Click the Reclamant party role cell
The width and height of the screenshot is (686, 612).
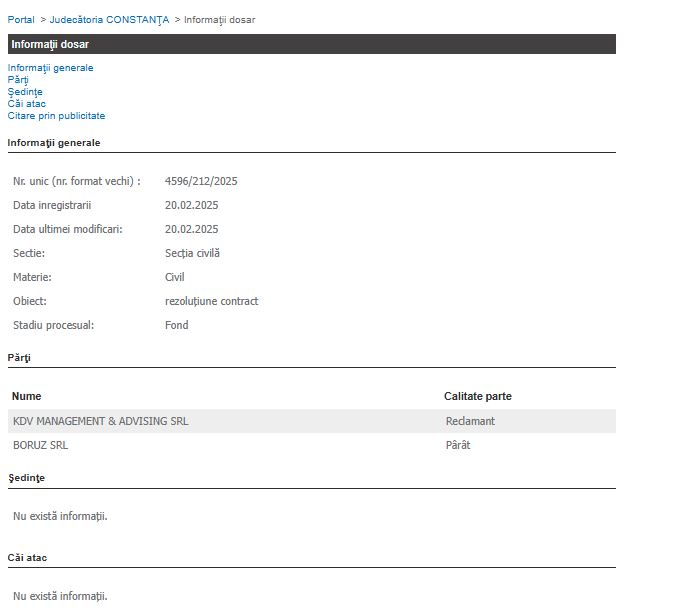pos(470,421)
